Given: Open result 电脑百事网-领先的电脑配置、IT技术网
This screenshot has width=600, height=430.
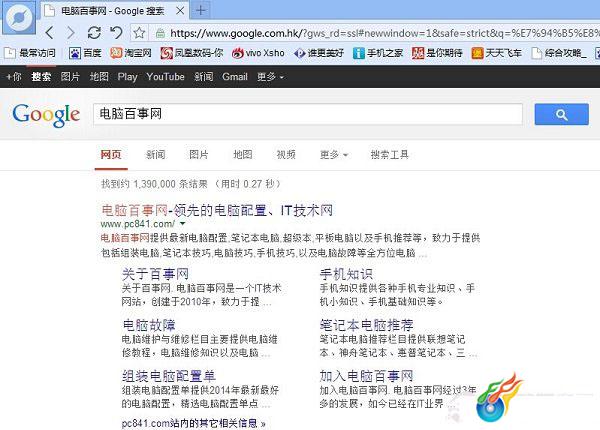Looking at the screenshot, I should coord(217,210).
